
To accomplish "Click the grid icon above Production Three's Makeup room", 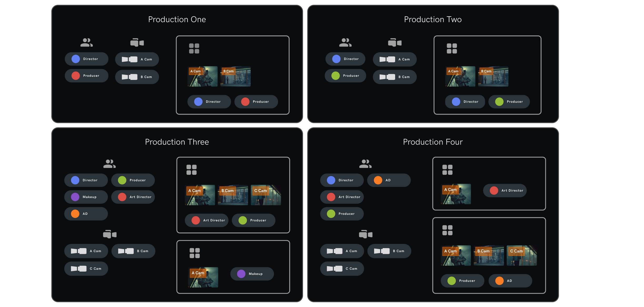I will pyautogui.click(x=195, y=253).
